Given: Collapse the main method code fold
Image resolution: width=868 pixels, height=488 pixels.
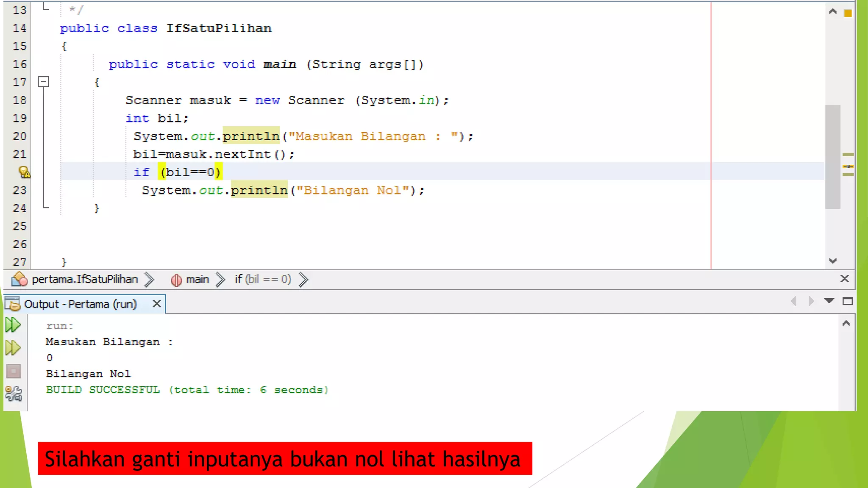Looking at the screenshot, I should pyautogui.click(x=44, y=82).
